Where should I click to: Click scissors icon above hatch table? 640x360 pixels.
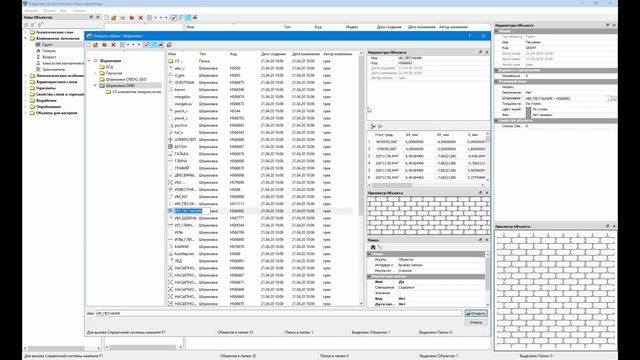pos(373,127)
